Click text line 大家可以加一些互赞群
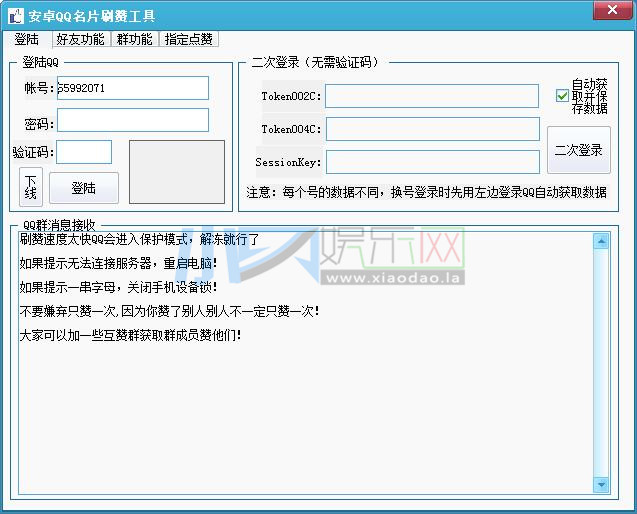 coord(130,335)
